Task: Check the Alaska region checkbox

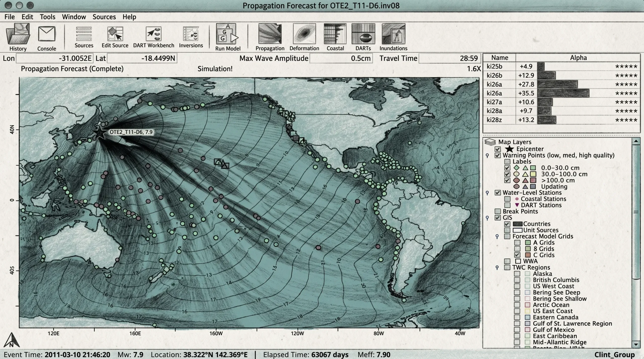Action: [517, 274]
